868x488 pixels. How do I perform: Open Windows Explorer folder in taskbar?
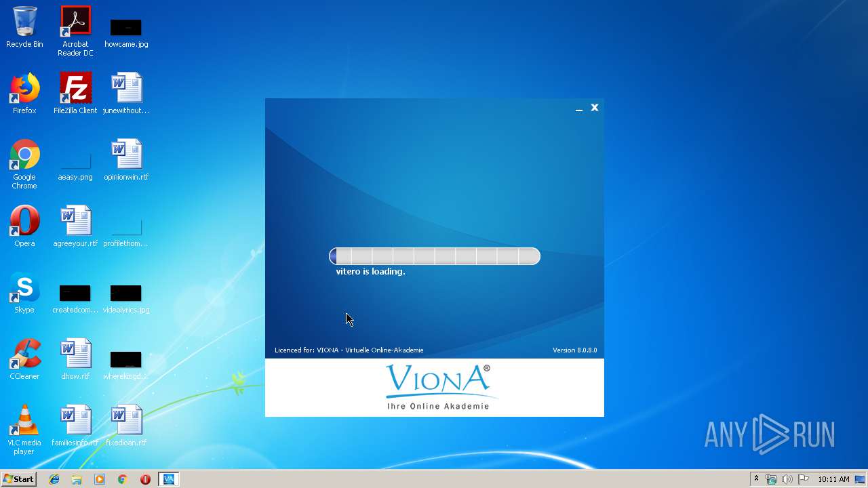77,479
